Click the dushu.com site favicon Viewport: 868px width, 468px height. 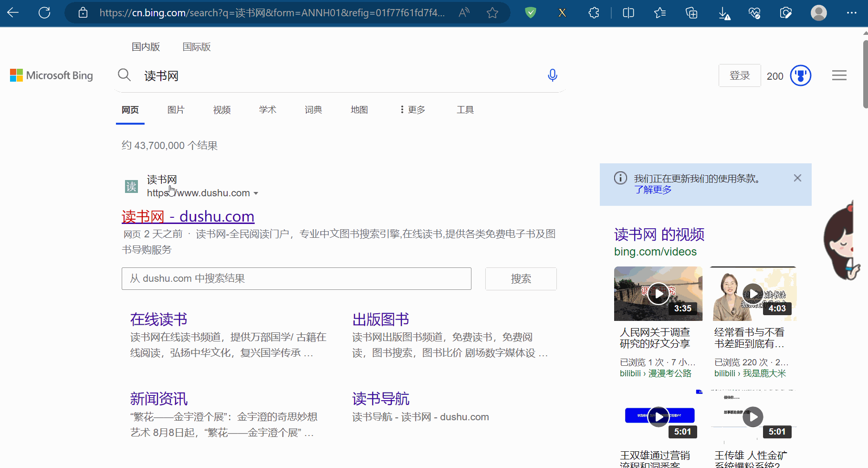coord(131,186)
